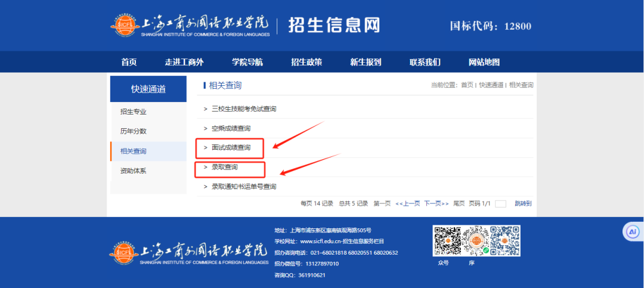Select 招生专业 in the sidebar
Image resolution: width=644 pixels, height=288 pixels.
133,112
